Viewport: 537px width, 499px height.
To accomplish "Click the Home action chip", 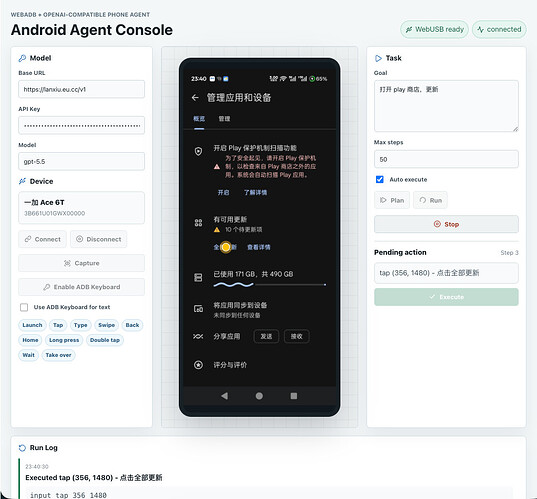I will click(30, 340).
